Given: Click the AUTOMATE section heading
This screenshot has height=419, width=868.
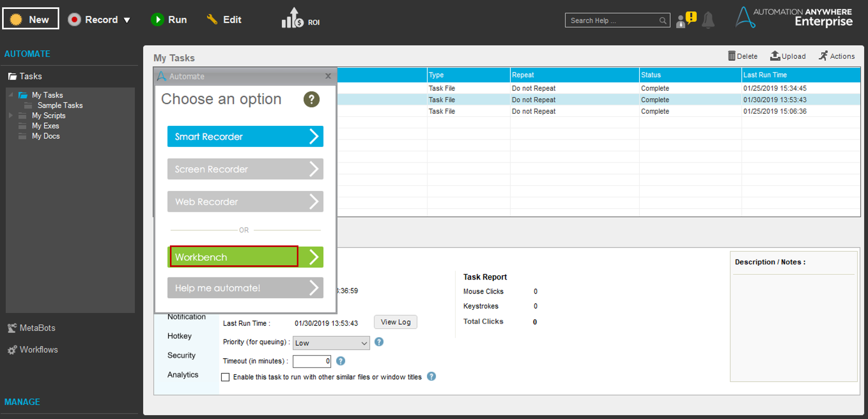Looking at the screenshot, I should coord(27,54).
